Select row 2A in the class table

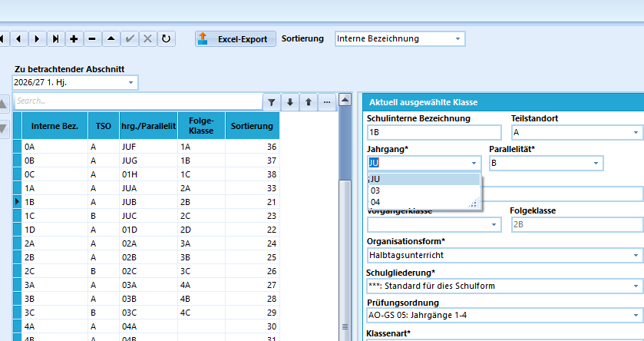pyautogui.click(x=146, y=243)
